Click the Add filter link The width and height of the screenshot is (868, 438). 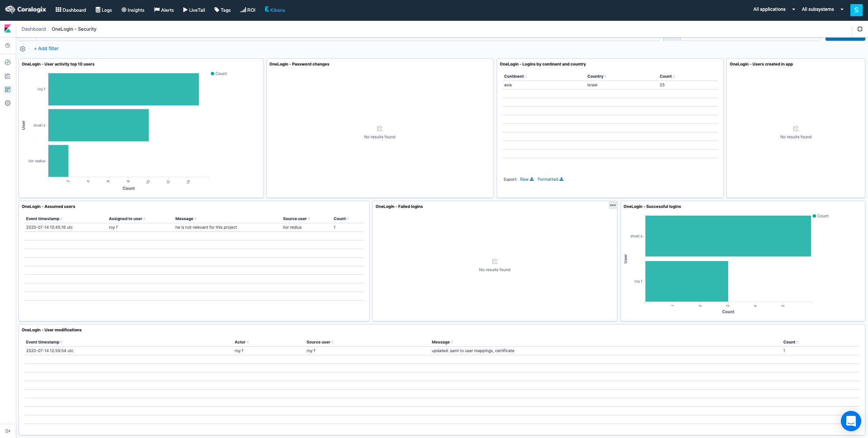(47, 48)
